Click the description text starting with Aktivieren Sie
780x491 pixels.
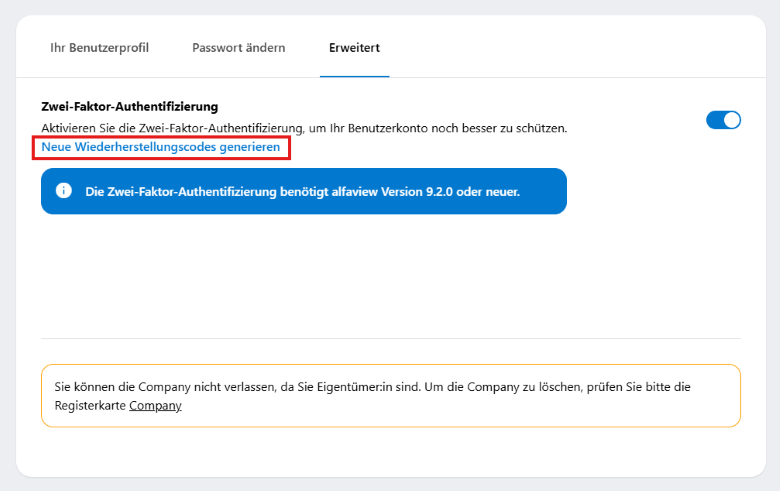(x=303, y=128)
